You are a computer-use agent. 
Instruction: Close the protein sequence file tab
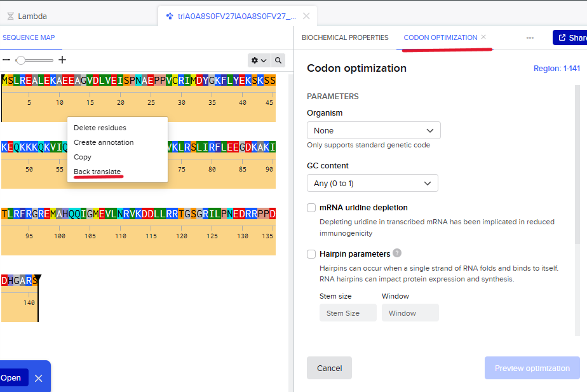307,16
